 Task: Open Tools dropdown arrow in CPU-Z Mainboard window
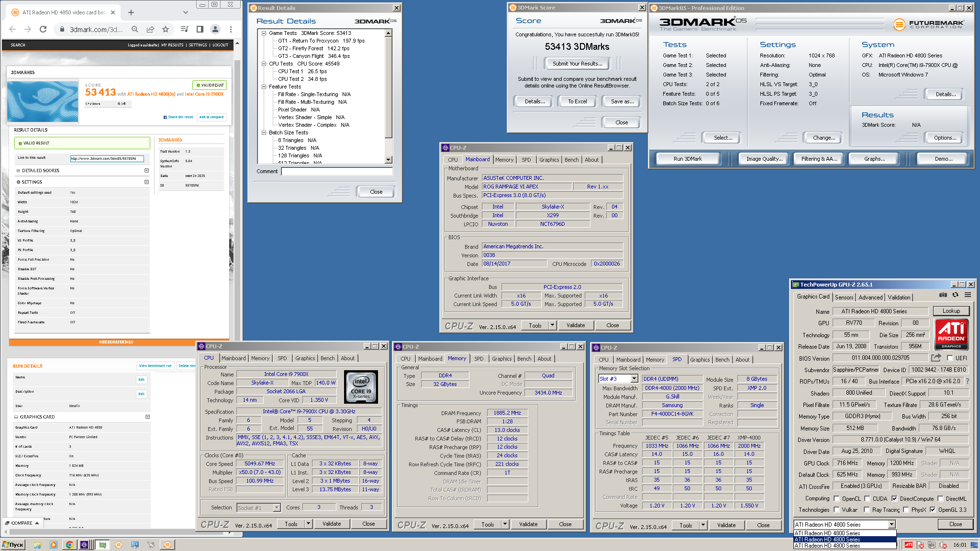click(x=552, y=325)
